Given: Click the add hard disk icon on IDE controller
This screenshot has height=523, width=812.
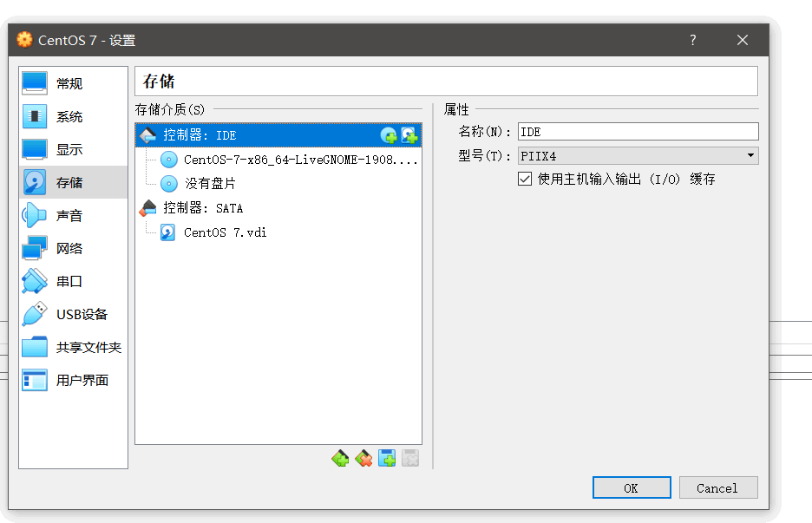Looking at the screenshot, I should 409,135.
